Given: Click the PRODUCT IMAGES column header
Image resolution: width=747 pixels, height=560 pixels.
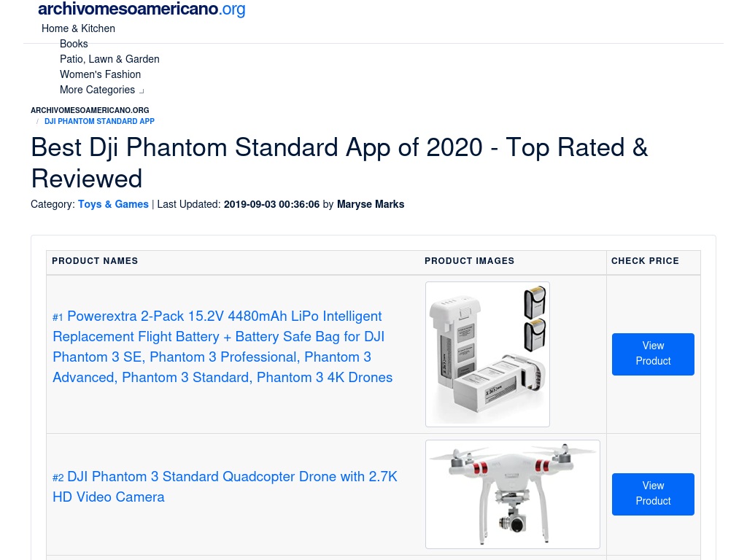Looking at the screenshot, I should [469, 261].
